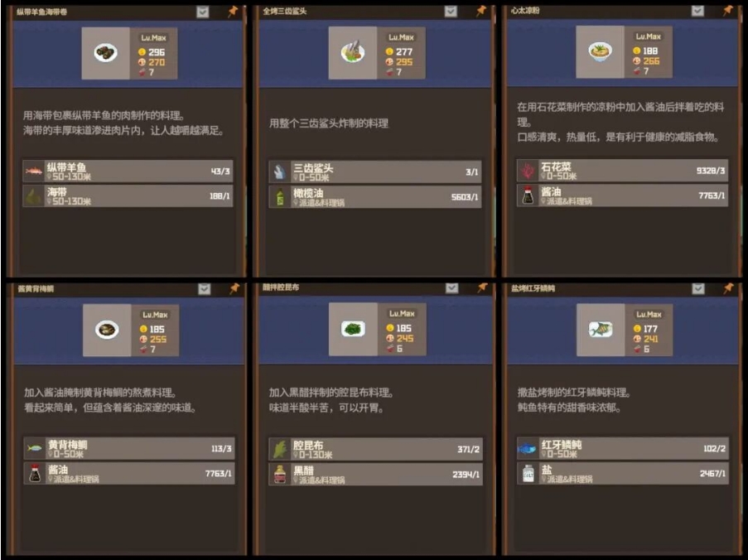Click the 盐烤红牙鳞鲀 dish thumbnail
The height and width of the screenshot is (560, 748).
pyautogui.click(x=600, y=330)
